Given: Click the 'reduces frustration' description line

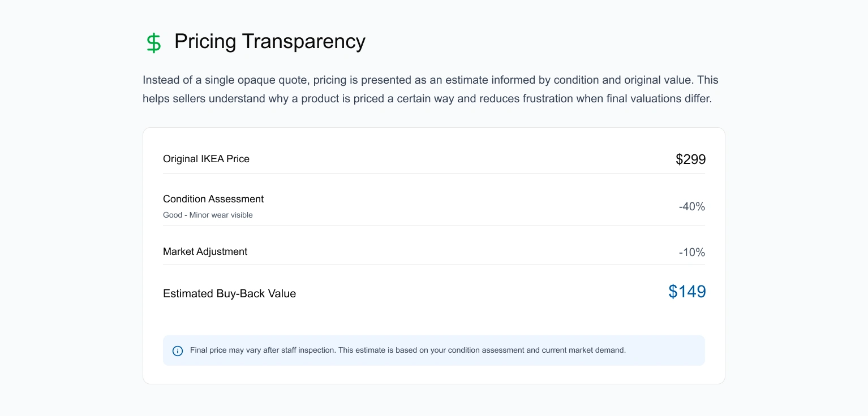Looking at the screenshot, I should (427, 98).
